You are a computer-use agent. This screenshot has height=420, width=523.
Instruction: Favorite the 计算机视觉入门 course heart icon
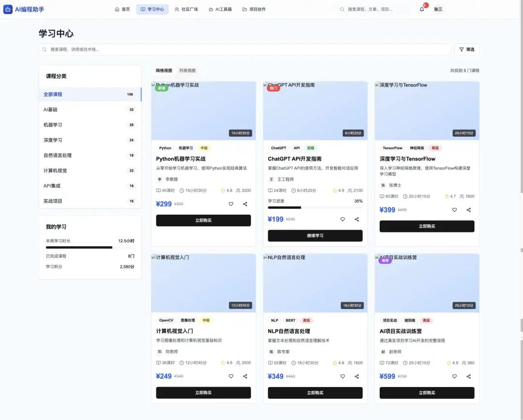[231, 376]
